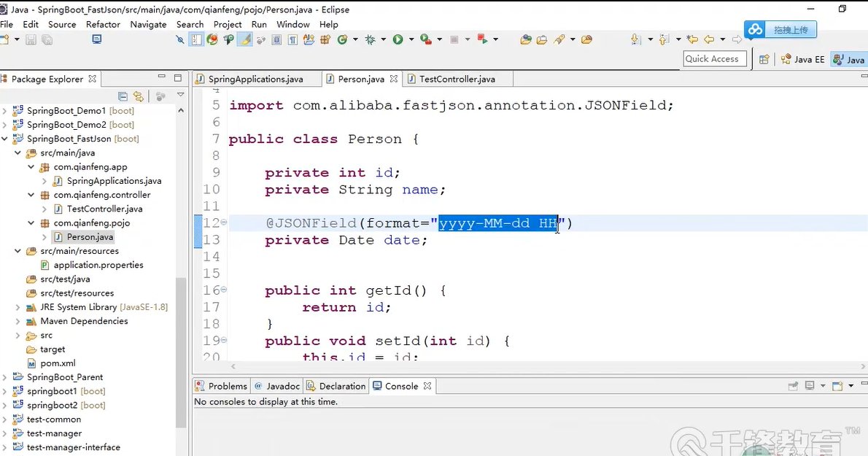Screen dimensions: 868x456
Task: Select TestController.java in the tree
Action: [x=104, y=209]
